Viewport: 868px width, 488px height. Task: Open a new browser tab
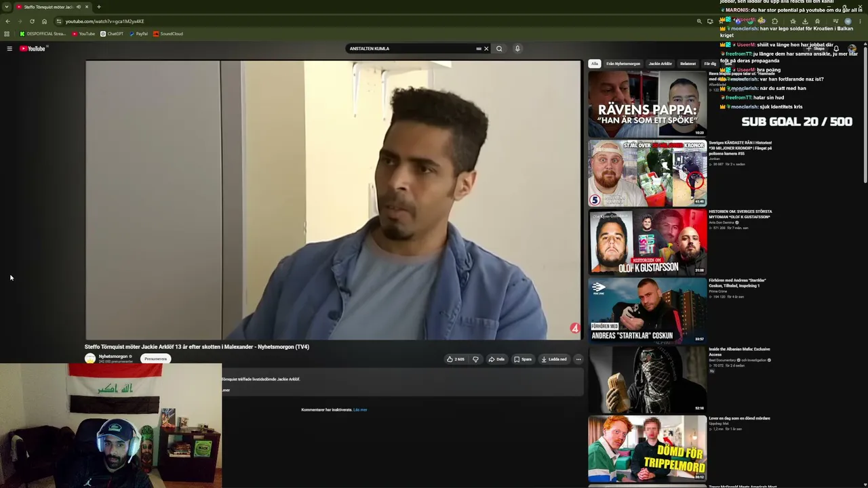pyautogui.click(x=99, y=7)
